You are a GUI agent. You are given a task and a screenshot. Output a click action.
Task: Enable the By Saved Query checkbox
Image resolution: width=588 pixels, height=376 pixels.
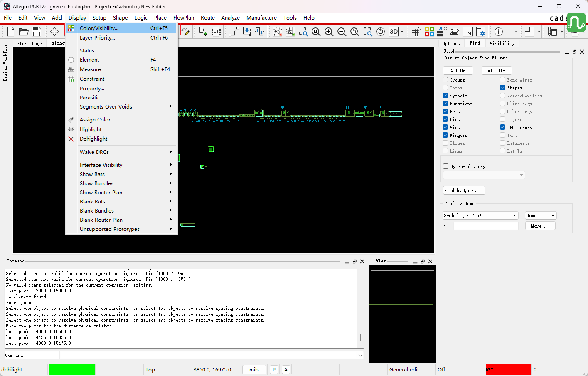pyautogui.click(x=446, y=166)
